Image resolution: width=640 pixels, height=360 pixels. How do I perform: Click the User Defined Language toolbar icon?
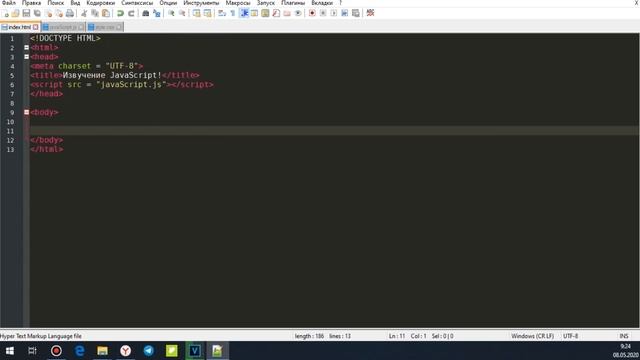(254, 13)
